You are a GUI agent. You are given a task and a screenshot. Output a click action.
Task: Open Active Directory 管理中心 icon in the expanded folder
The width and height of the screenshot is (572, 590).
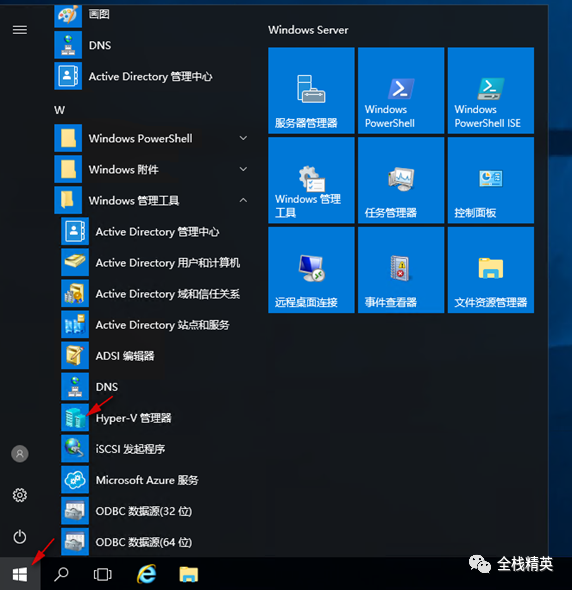click(75, 231)
